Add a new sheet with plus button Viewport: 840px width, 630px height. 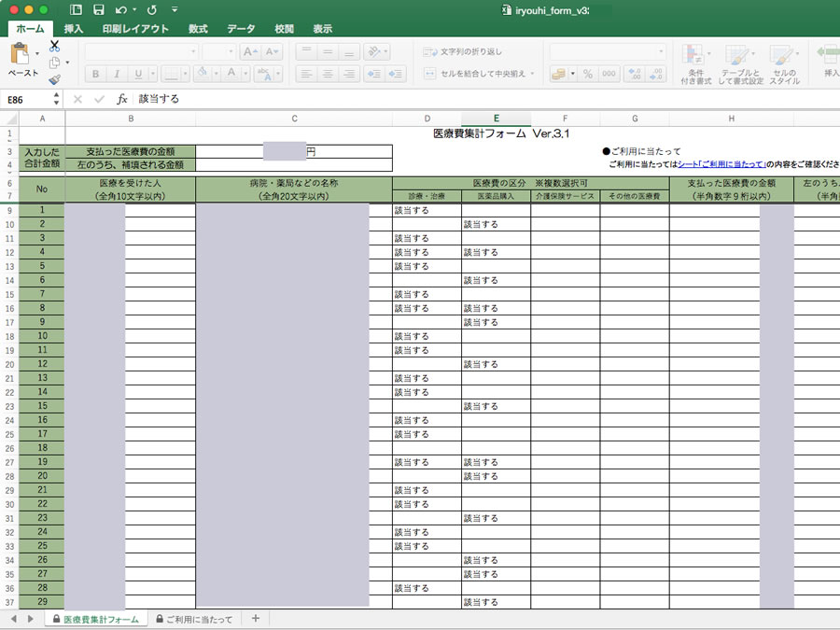(x=256, y=618)
